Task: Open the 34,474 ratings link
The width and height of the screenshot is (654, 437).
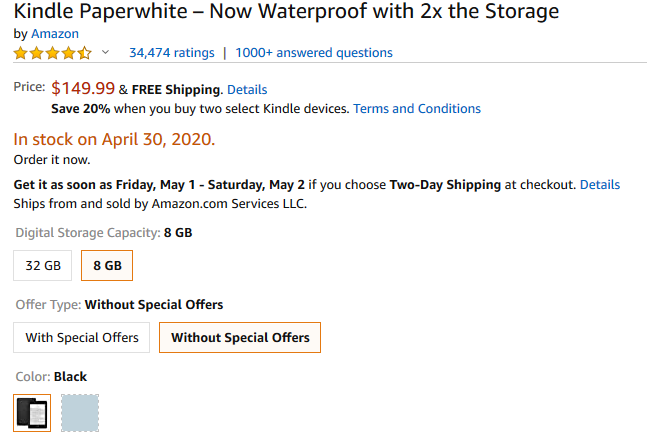Action: (172, 52)
